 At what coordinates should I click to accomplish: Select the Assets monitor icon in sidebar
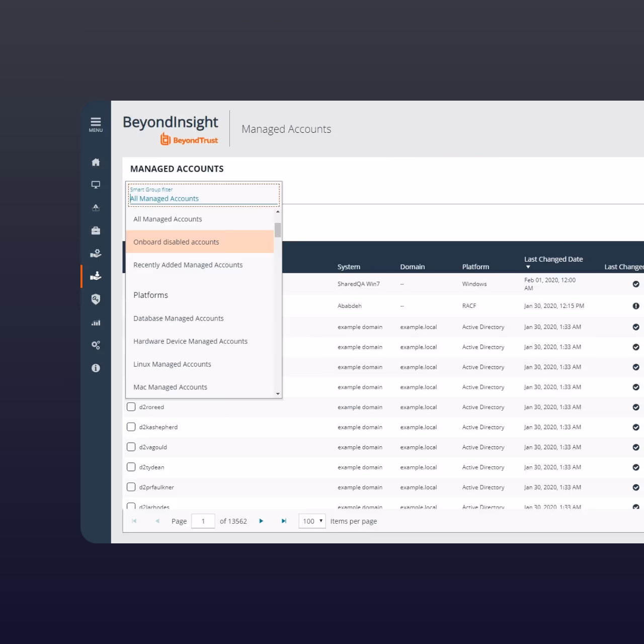(x=96, y=185)
